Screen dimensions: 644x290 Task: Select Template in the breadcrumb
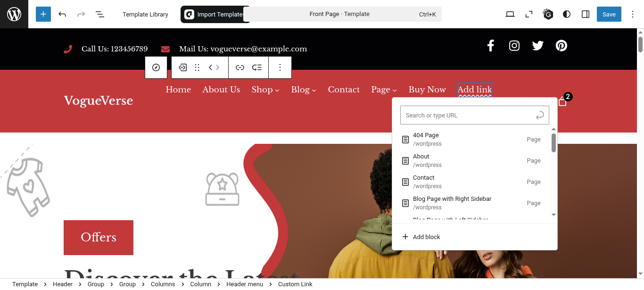click(25, 284)
